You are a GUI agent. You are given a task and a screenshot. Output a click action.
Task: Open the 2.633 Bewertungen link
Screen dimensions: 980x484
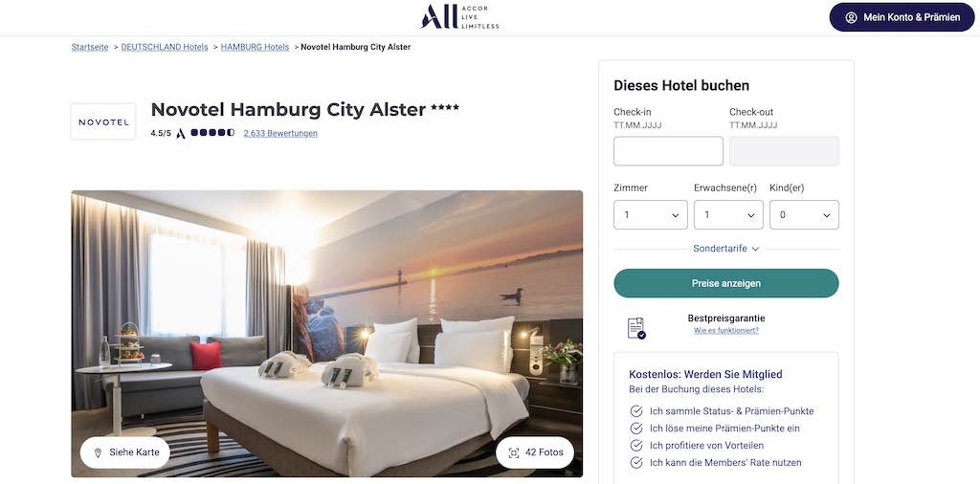pyautogui.click(x=280, y=133)
